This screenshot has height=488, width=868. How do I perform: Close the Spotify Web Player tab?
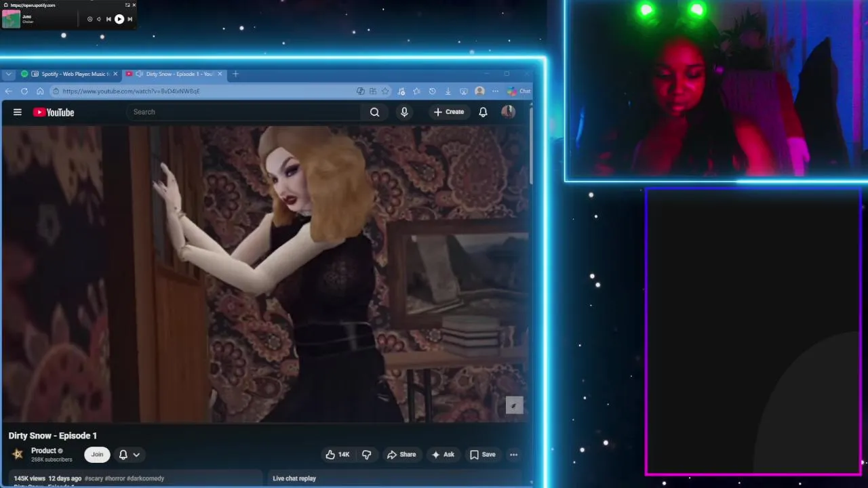click(x=115, y=74)
